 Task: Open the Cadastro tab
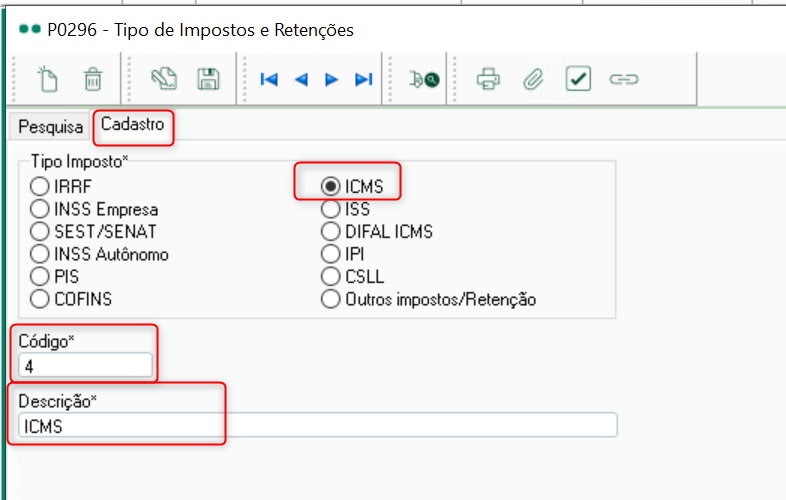click(133, 124)
